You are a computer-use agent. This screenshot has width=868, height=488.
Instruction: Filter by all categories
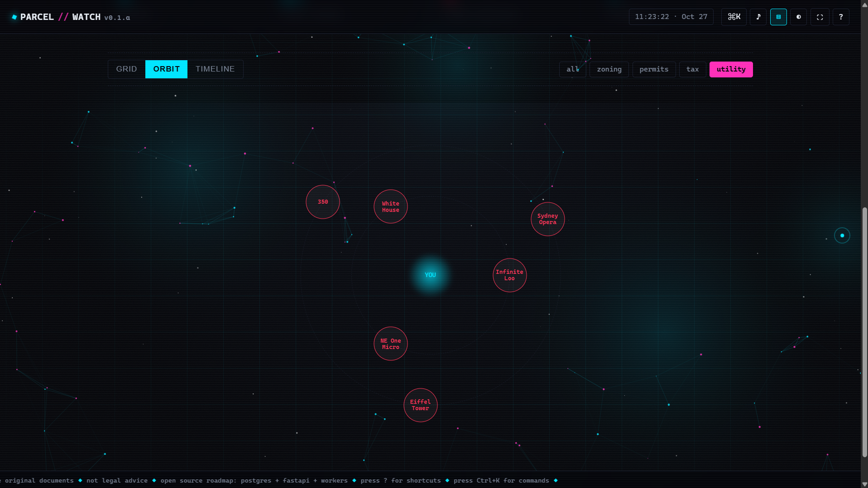point(573,69)
